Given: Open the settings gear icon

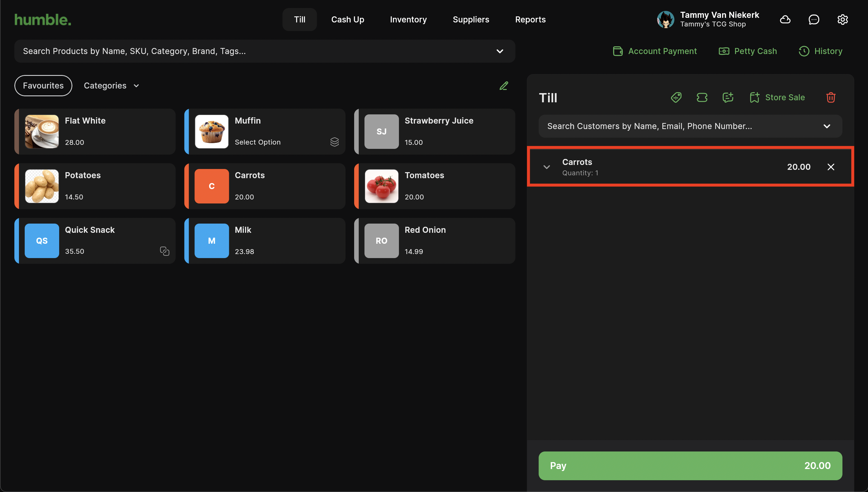Looking at the screenshot, I should [842, 20].
